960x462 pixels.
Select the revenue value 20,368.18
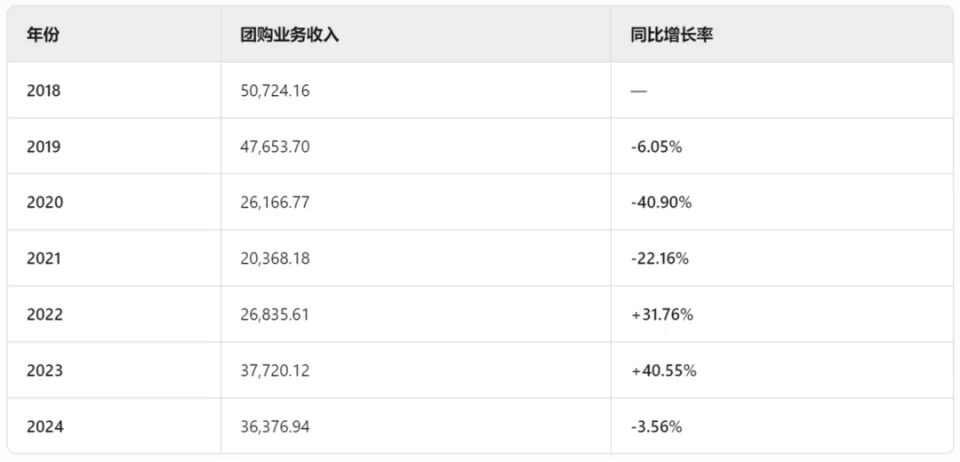pyautogui.click(x=275, y=259)
